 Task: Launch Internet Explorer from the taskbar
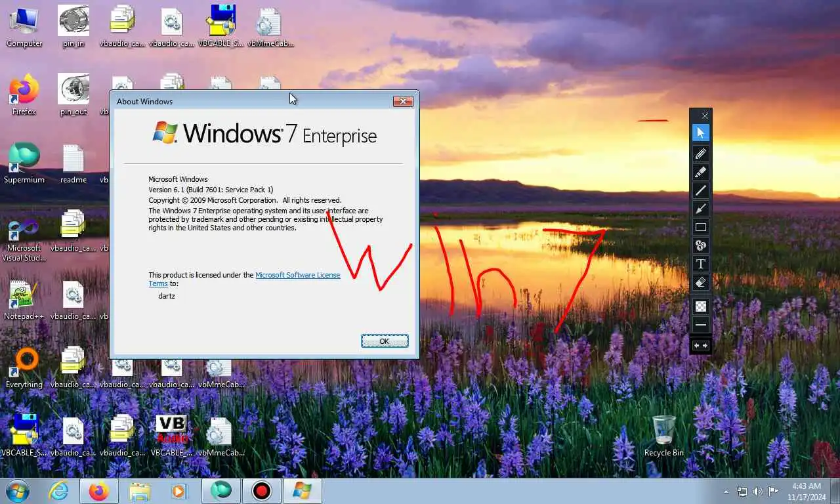pos(59,491)
